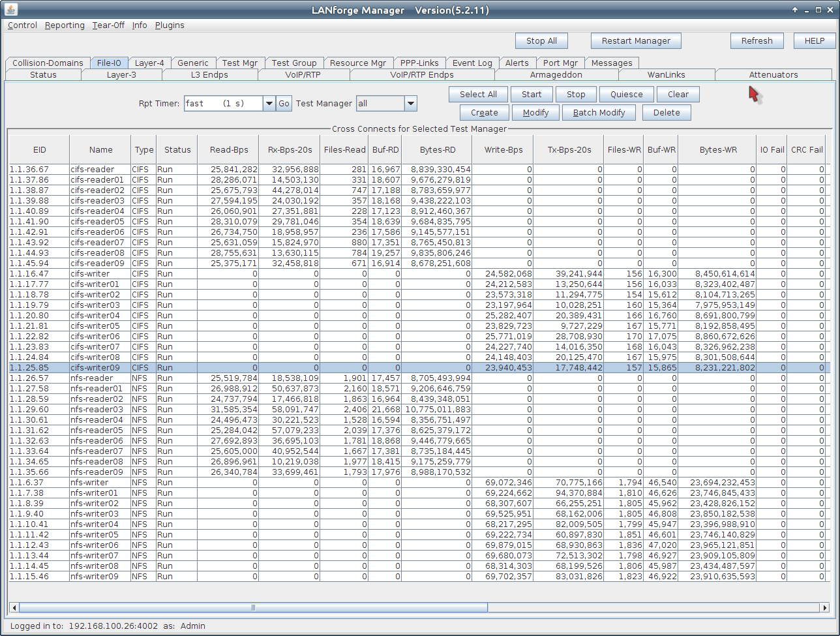Click the horizontal scrollbar thumb
The image size is (840, 636).
[253, 608]
